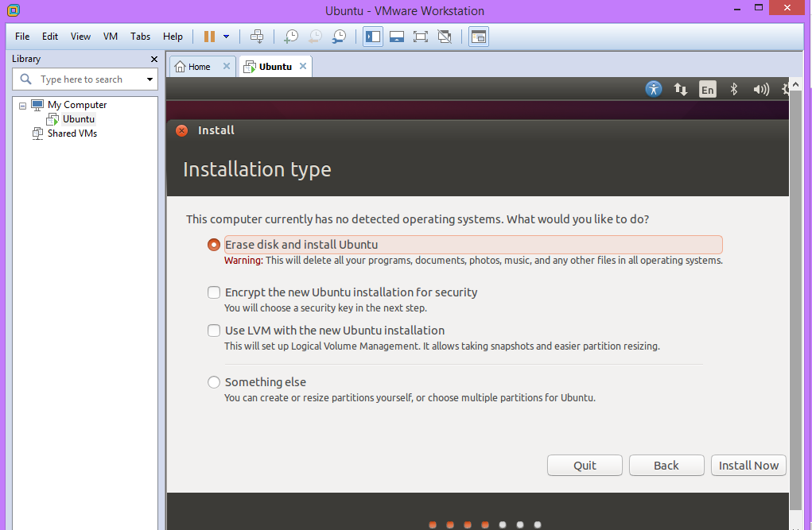This screenshot has height=530, width=812.
Task: Click the scrollbar up arrow in VM view
Action: pyautogui.click(x=795, y=83)
